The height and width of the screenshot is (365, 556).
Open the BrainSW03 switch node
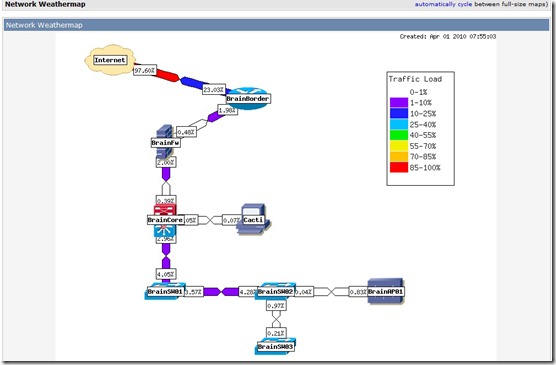point(275,346)
